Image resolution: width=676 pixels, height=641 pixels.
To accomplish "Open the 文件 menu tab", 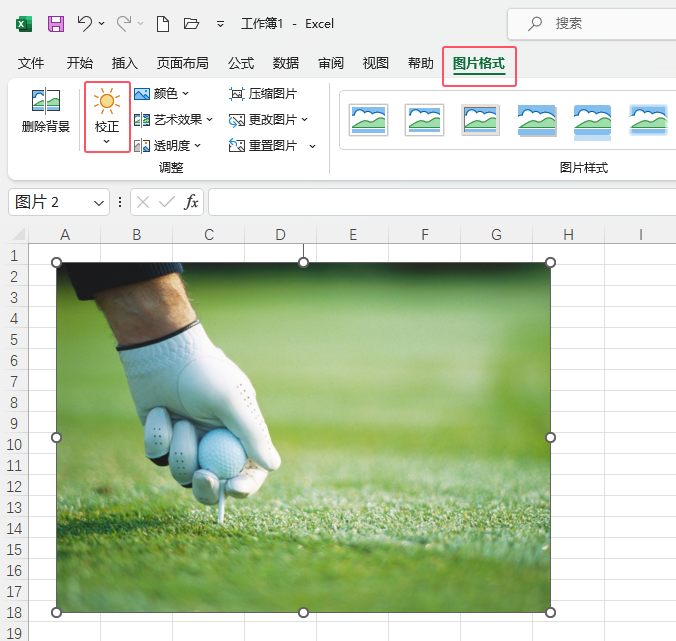I will pos(31,63).
